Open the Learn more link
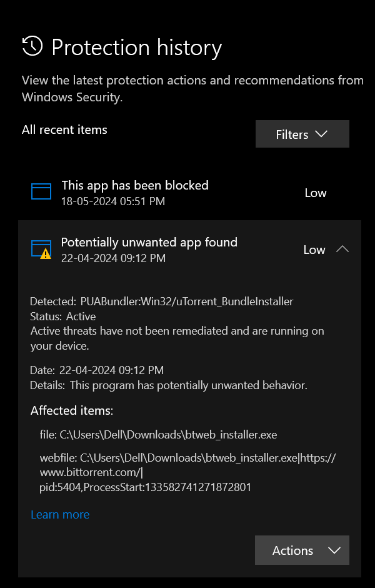 point(60,514)
